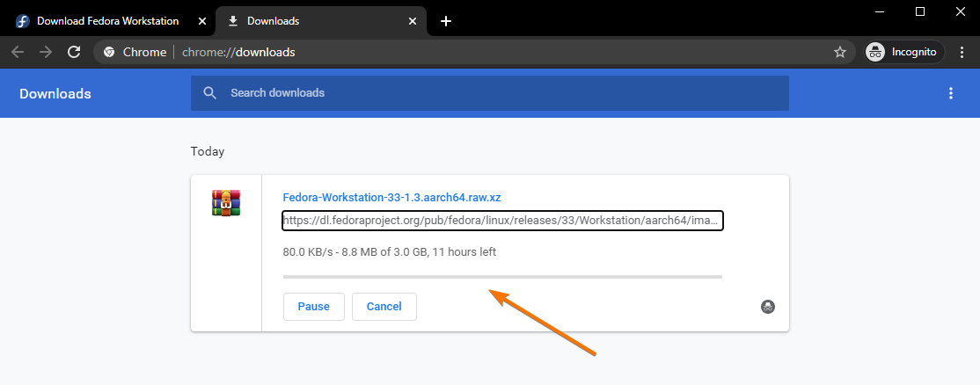Viewport: 980px width, 385px height.
Task: Click the WinRAR file icon of the download
Action: click(226, 203)
